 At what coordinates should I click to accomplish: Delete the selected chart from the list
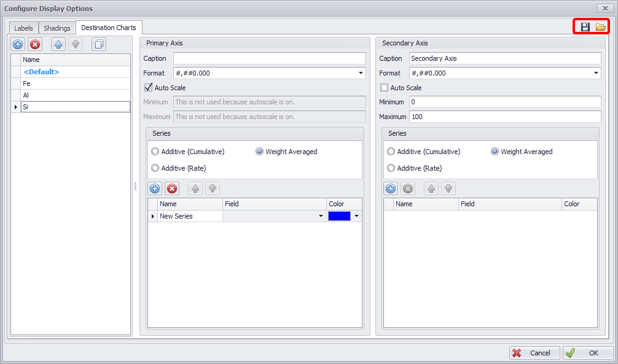point(35,45)
